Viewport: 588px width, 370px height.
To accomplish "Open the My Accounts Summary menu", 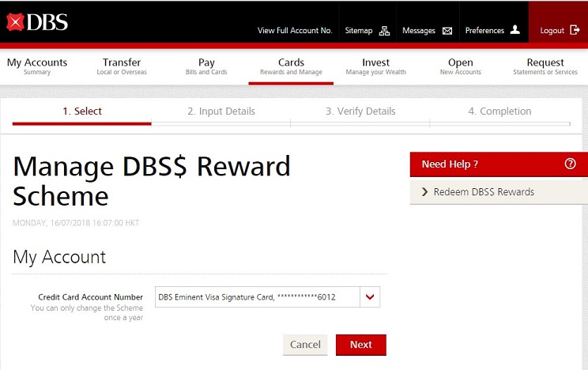I will 37,66.
